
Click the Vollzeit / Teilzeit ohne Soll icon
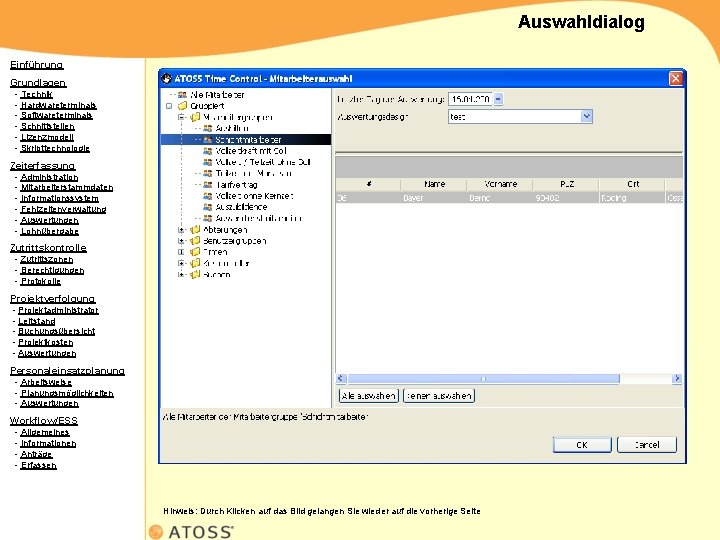[x=208, y=162]
